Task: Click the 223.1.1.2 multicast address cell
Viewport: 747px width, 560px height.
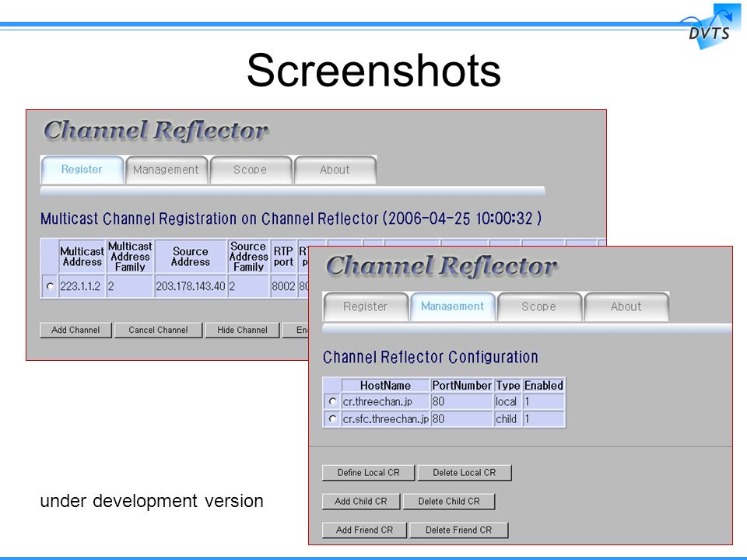Action: coord(82,286)
